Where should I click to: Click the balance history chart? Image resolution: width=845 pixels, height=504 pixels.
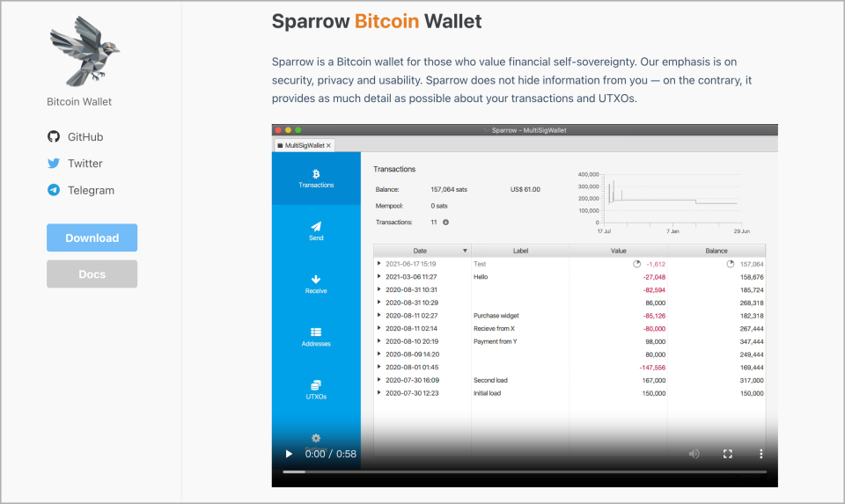point(664,202)
